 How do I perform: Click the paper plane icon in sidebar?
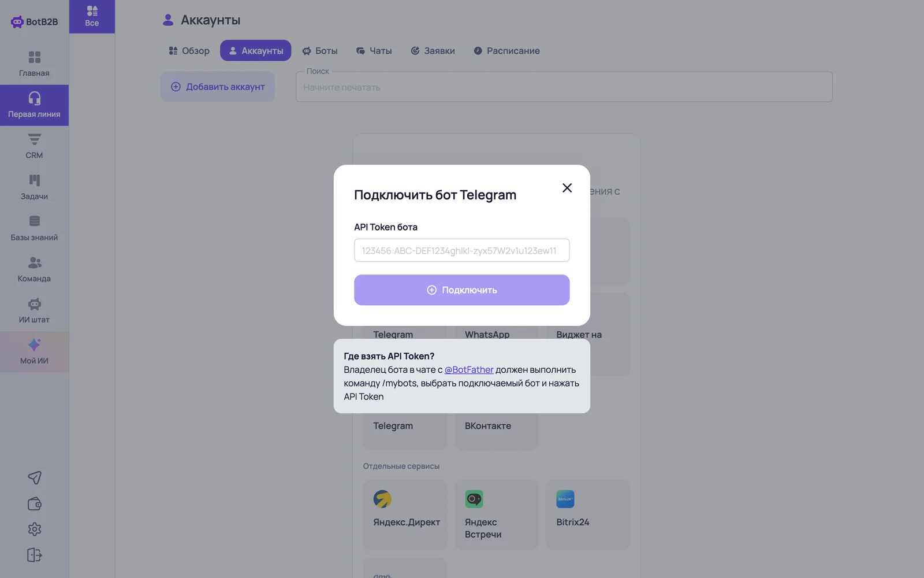coord(35,477)
